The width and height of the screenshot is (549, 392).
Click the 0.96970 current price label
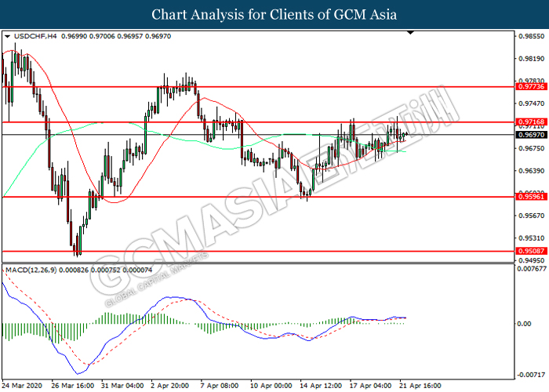531,135
